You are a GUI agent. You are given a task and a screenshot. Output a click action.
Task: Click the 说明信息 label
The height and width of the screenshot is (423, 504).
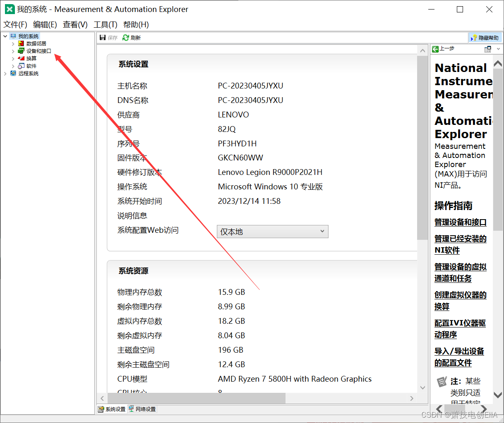[x=132, y=216]
